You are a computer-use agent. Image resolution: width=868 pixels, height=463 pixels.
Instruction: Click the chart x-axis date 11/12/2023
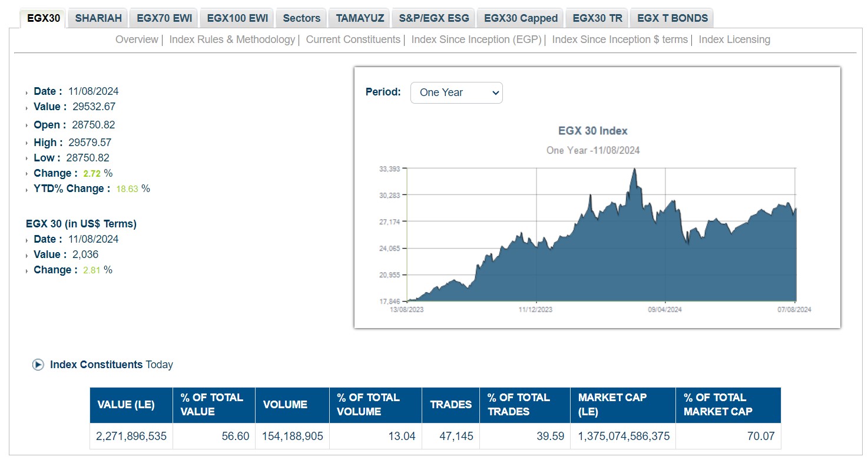tap(535, 309)
